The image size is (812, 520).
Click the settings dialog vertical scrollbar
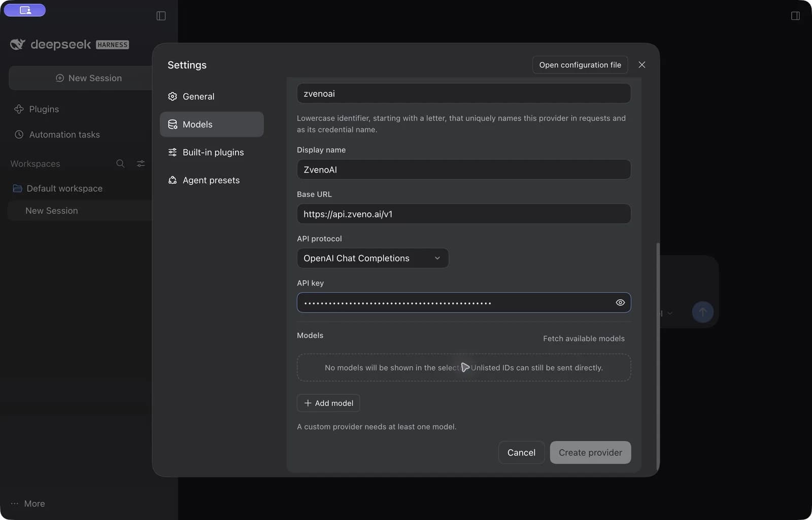658,356
